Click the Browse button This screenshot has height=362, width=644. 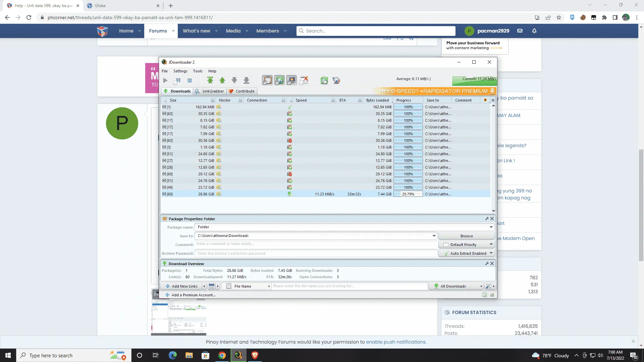[466, 236]
